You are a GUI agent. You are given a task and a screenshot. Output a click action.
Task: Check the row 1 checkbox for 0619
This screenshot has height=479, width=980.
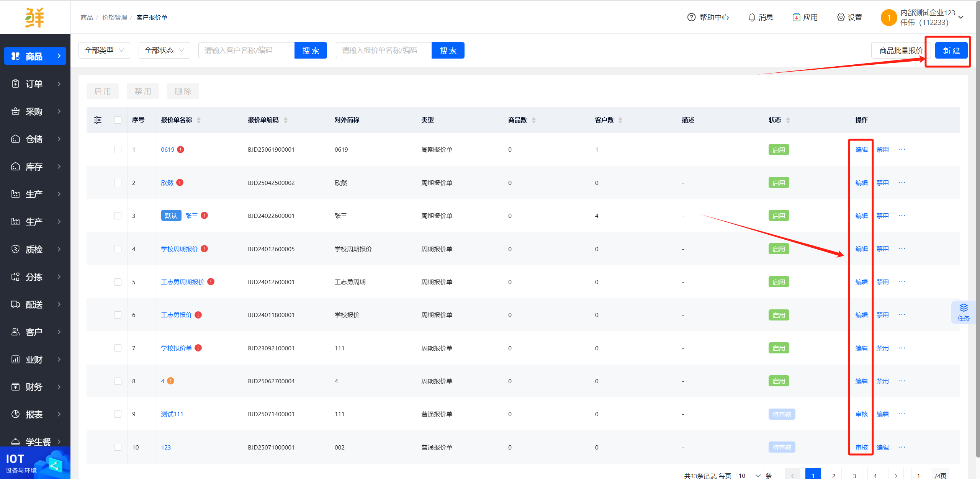point(118,149)
